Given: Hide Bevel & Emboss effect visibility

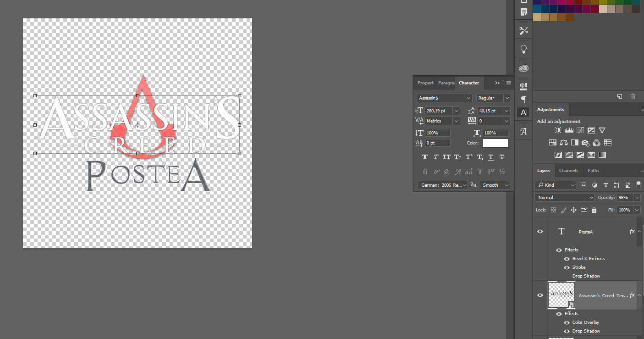Looking at the screenshot, I should click(x=567, y=259).
